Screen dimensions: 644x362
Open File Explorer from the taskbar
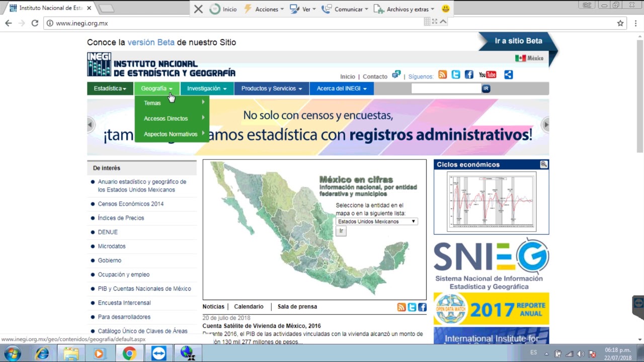[71, 353]
